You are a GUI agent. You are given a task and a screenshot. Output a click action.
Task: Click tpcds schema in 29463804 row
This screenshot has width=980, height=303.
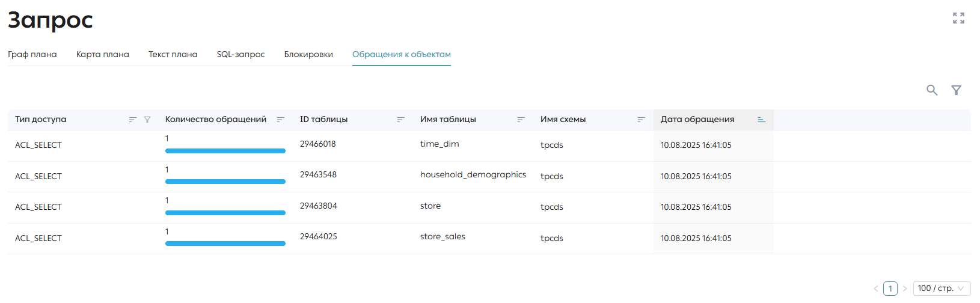click(x=552, y=207)
